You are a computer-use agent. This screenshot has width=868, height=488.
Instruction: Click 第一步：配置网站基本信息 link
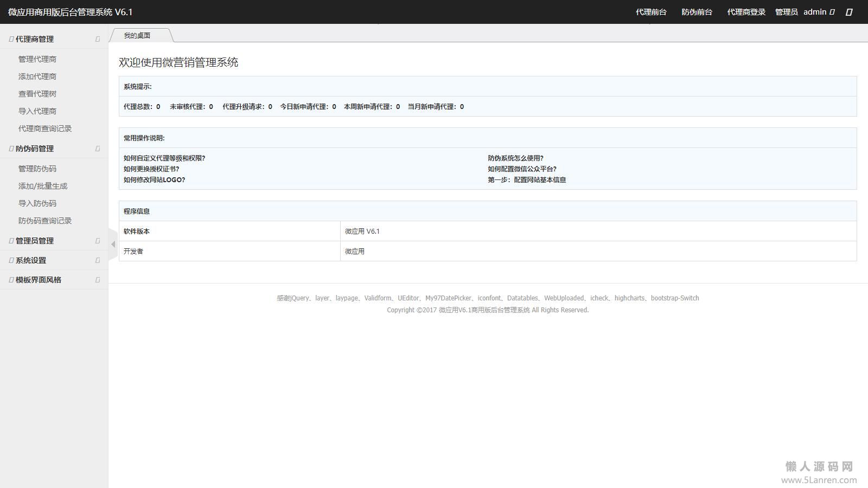click(527, 180)
